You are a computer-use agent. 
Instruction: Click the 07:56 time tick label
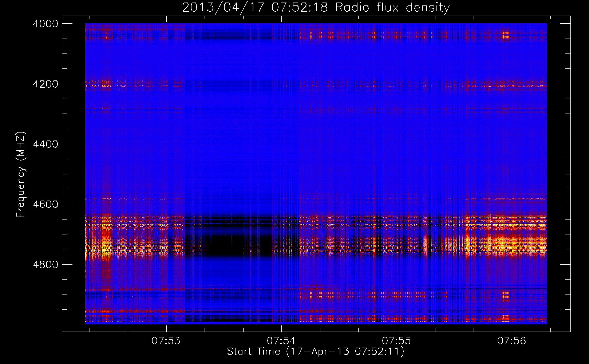point(512,341)
